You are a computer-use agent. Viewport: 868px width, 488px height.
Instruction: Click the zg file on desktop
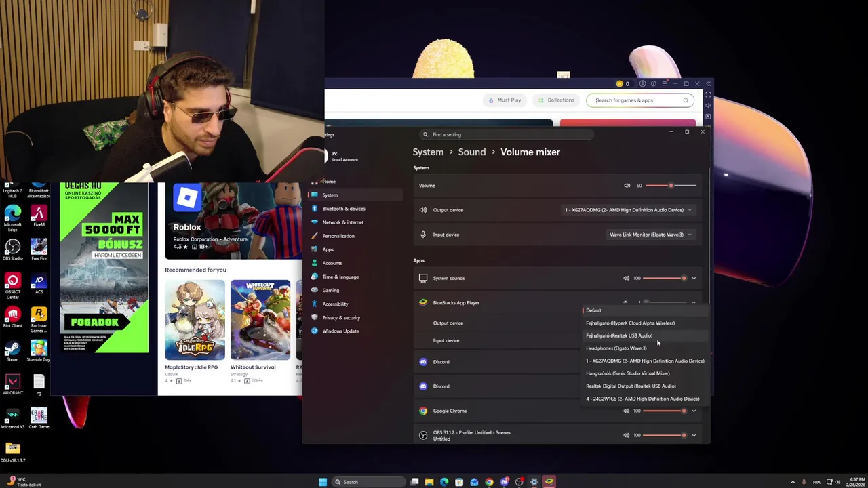(39, 384)
